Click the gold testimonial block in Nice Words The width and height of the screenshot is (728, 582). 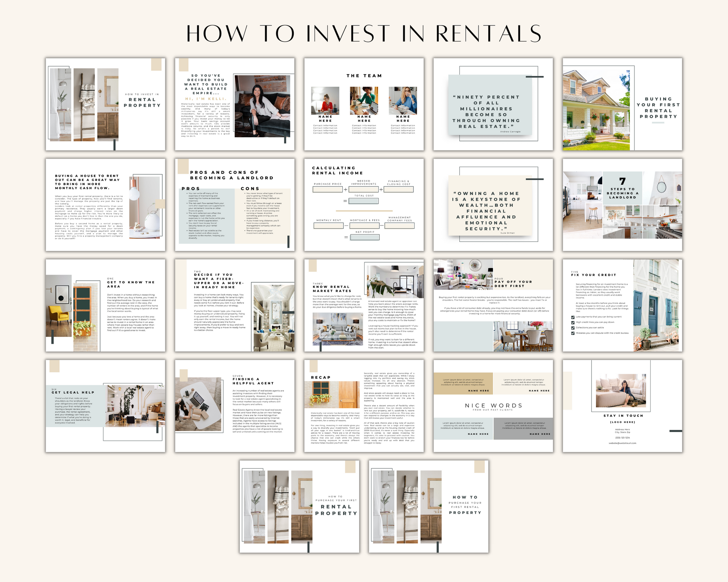point(463,383)
